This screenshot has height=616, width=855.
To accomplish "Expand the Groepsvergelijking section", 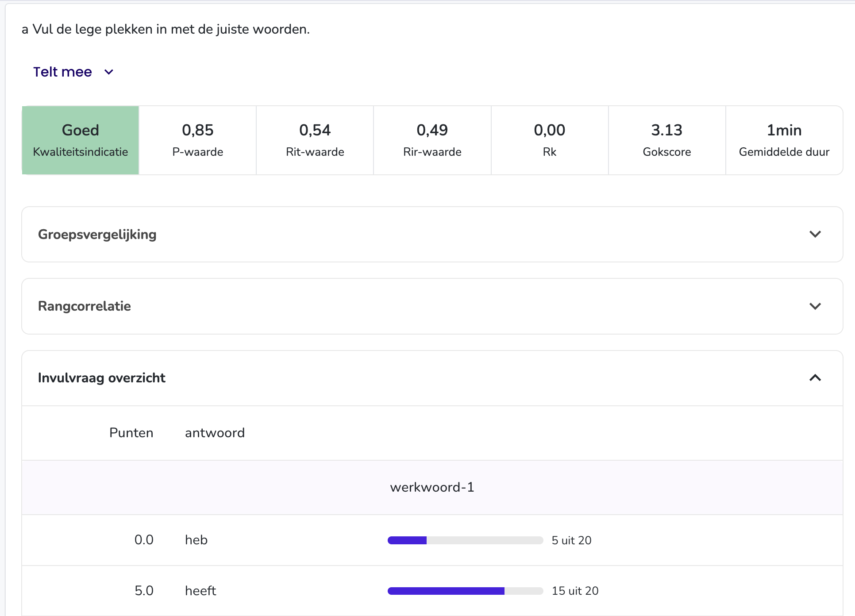I will [432, 235].
